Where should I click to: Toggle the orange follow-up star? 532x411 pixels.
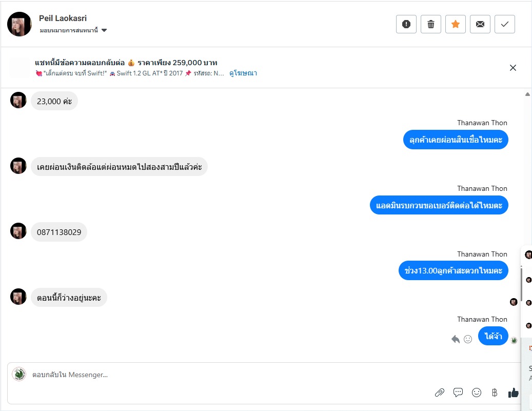click(456, 24)
